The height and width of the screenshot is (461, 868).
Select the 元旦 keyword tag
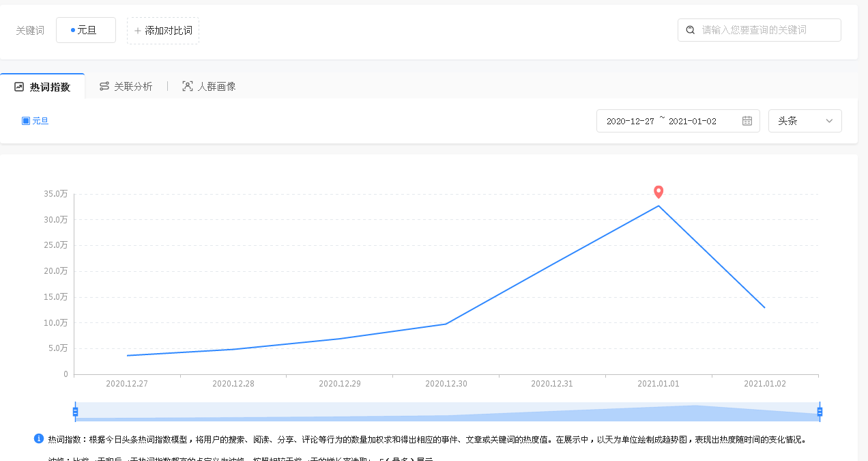coord(86,30)
